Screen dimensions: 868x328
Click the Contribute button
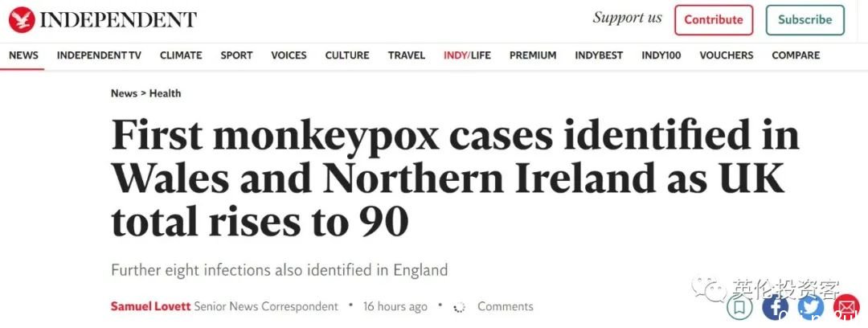714,20
